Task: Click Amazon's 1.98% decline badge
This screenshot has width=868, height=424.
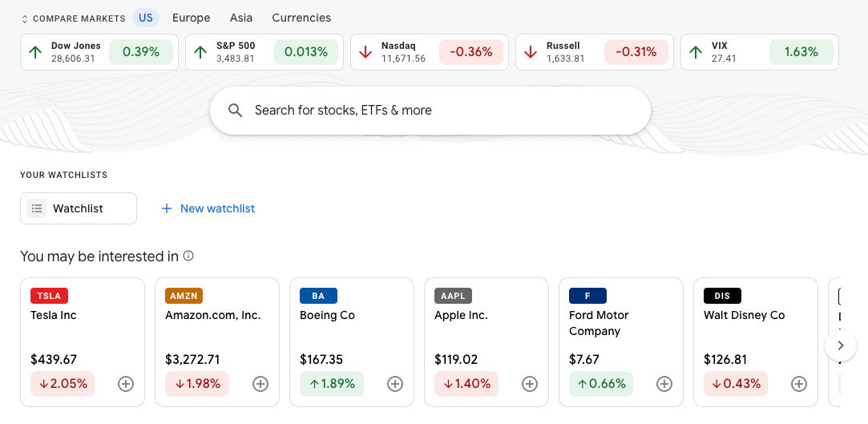Action: point(197,384)
